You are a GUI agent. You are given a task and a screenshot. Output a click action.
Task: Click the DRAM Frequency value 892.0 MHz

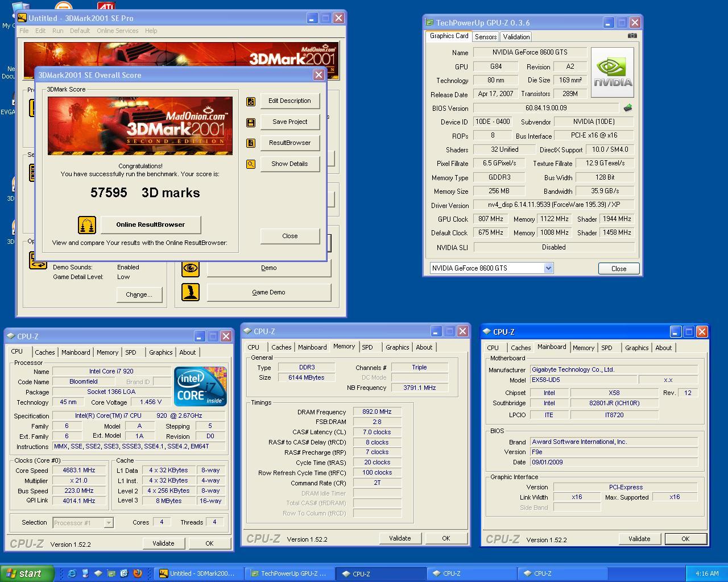(377, 412)
